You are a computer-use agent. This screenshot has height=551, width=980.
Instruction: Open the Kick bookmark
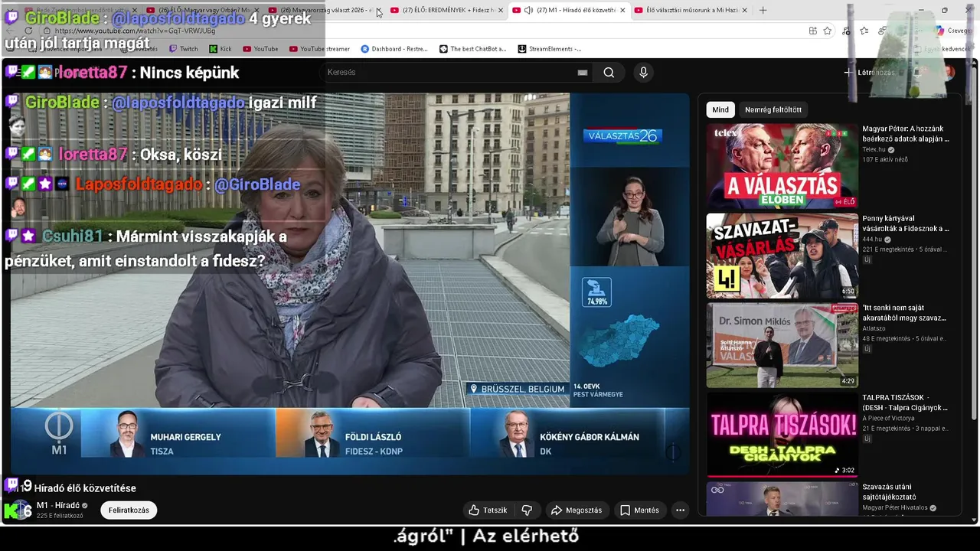220,49
